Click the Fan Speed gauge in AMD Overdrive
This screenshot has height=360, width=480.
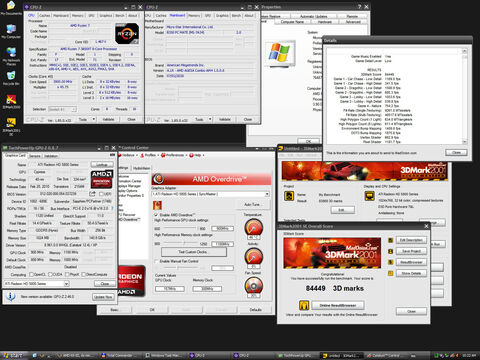(253, 286)
